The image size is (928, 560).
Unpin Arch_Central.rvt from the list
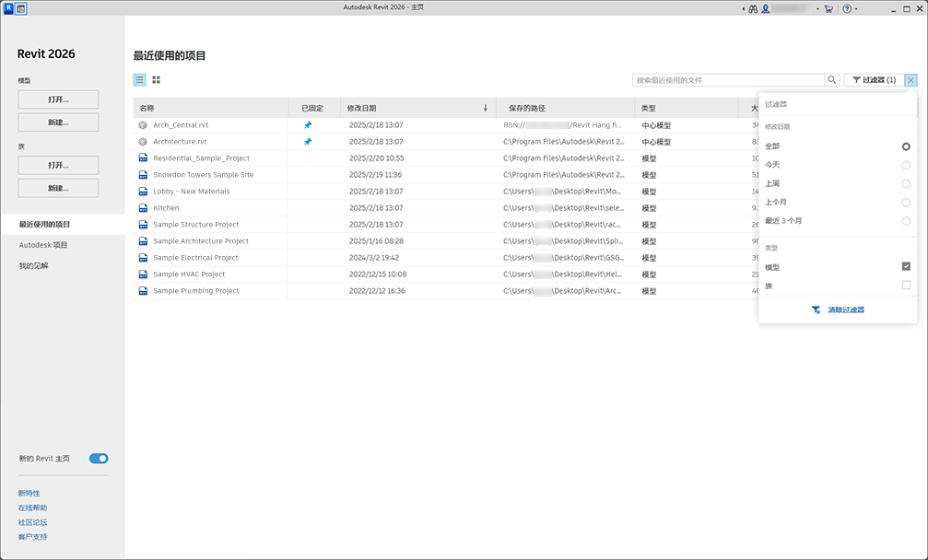[x=308, y=125]
